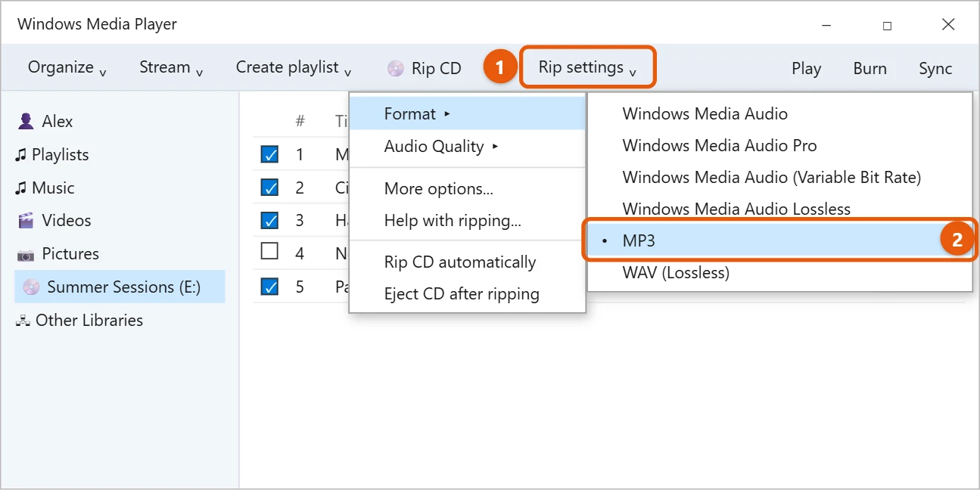Toggle Rip CD automatically option

tap(468, 262)
